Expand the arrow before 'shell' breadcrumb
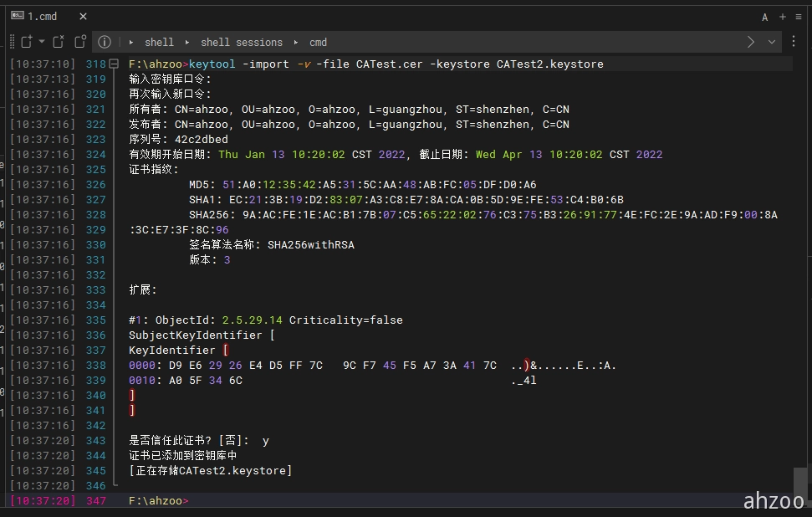The image size is (812, 517). tap(131, 42)
